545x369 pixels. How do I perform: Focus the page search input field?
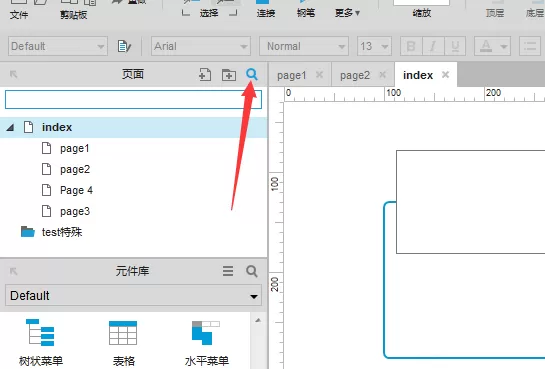133,100
